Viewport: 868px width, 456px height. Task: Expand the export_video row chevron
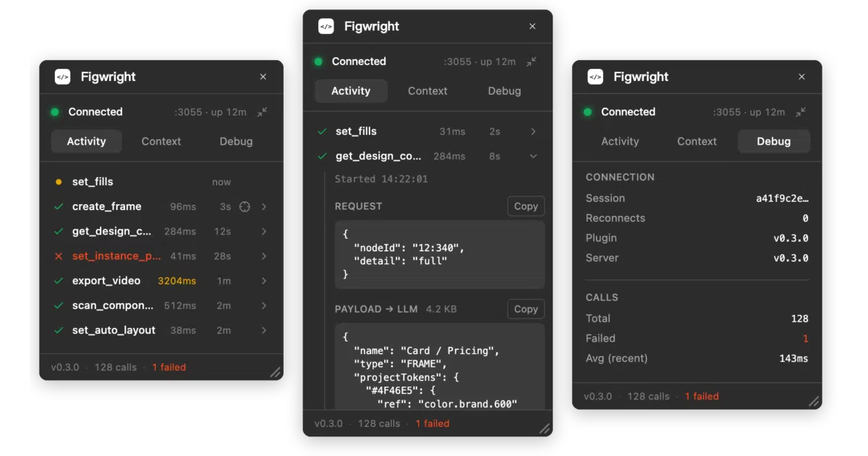click(264, 281)
